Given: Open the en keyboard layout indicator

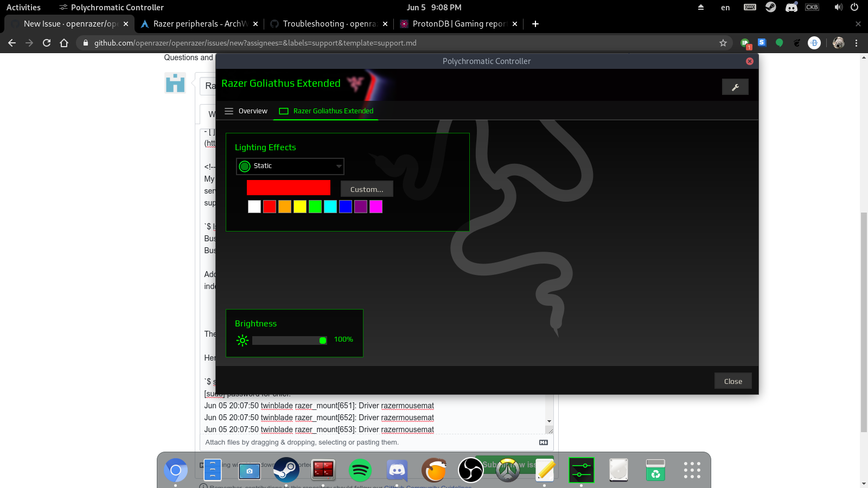Looking at the screenshot, I should click(725, 8).
